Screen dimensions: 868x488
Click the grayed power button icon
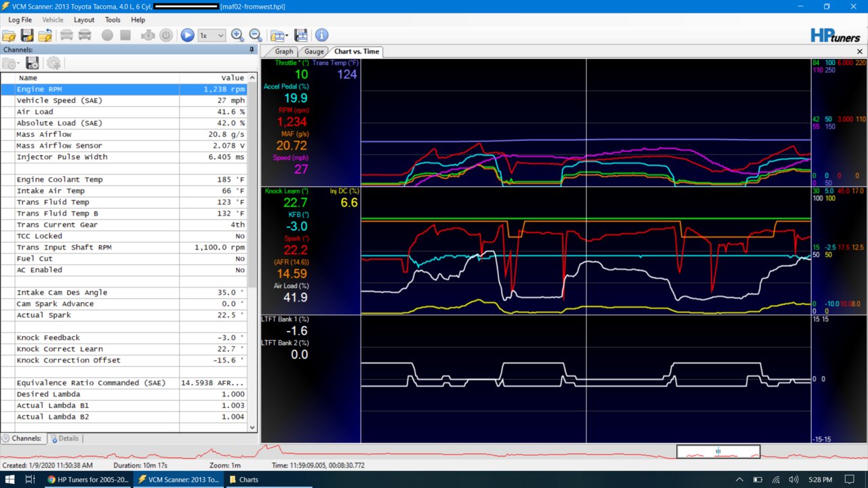[166, 35]
